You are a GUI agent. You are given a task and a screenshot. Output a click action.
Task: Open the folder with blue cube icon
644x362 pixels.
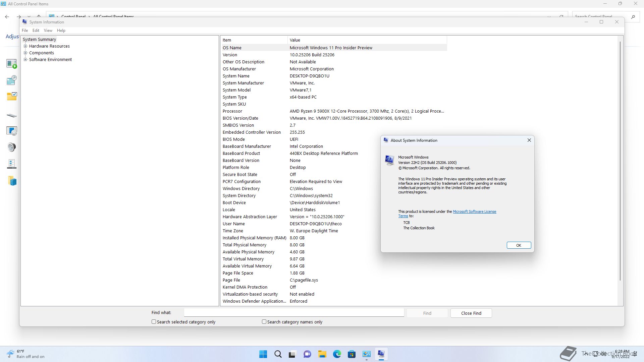click(12, 181)
